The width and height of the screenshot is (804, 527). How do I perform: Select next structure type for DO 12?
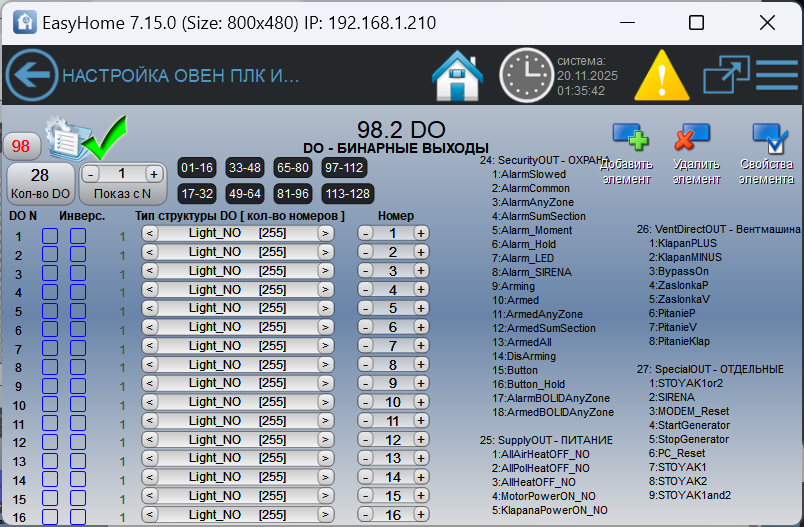tap(325, 440)
